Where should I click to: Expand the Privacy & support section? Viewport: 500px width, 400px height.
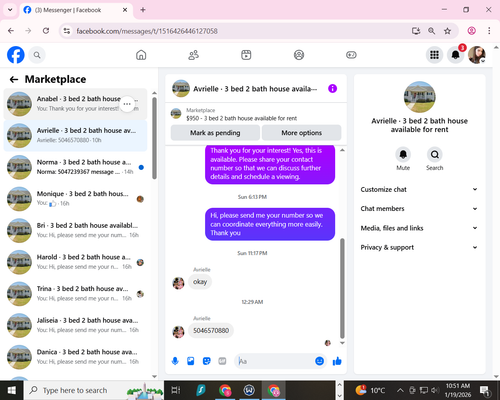(x=419, y=247)
